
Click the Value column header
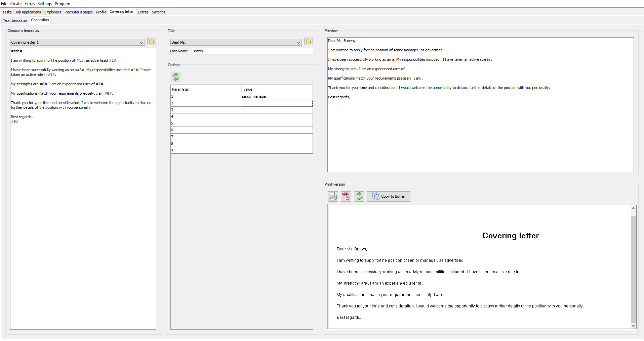[x=277, y=89]
